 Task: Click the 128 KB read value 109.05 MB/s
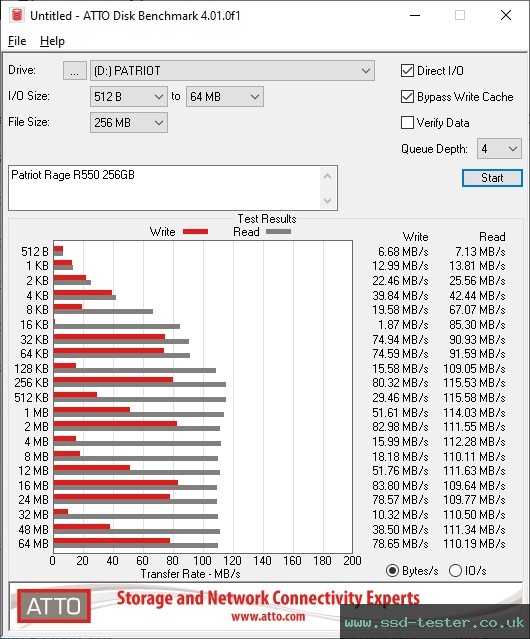[475, 369]
